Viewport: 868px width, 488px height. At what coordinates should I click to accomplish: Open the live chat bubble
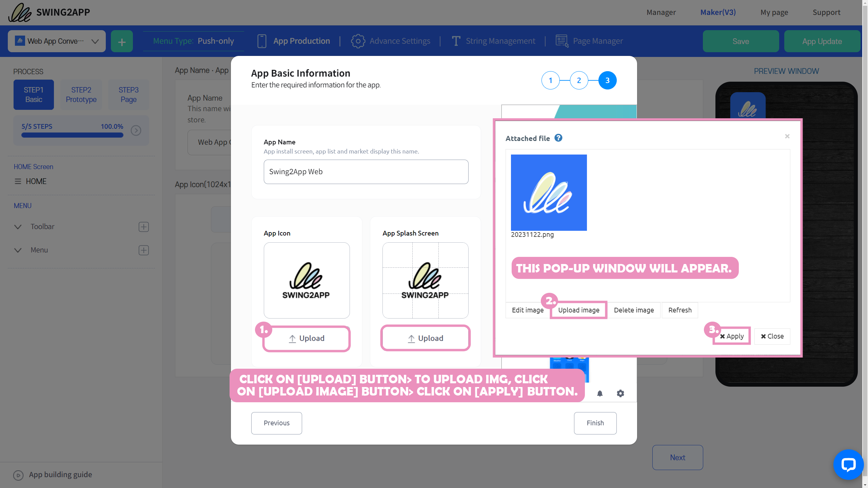pyautogui.click(x=848, y=465)
